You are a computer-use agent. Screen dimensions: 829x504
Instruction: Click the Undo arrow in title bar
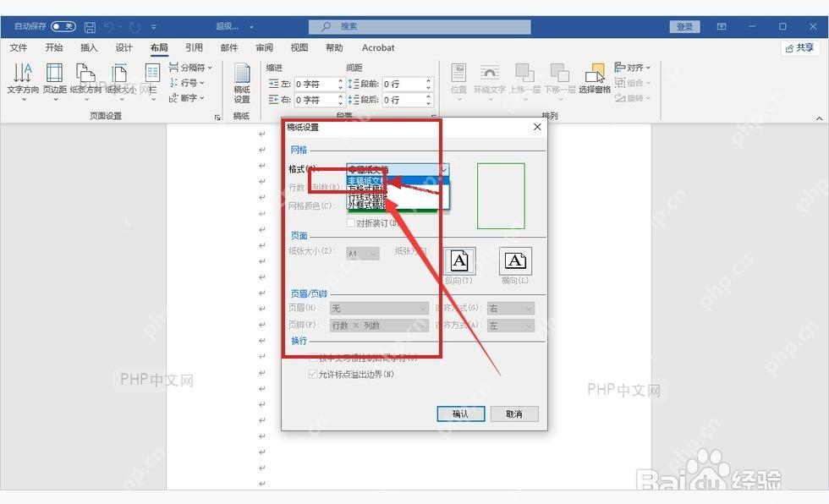[x=109, y=26]
